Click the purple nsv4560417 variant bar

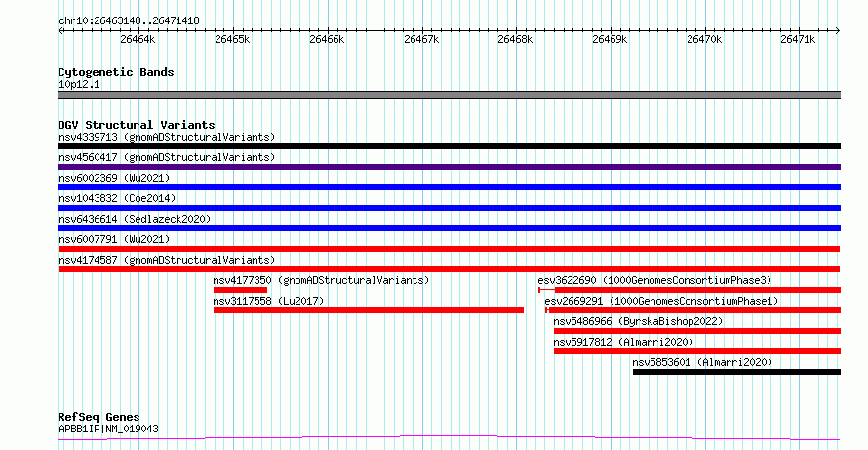click(449, 167)
